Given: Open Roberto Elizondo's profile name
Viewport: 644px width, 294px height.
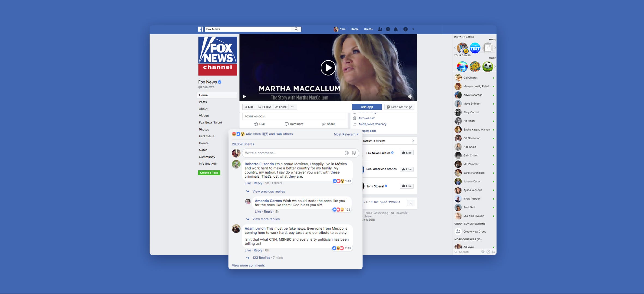Looking at the screenshot, I should 259,164.
